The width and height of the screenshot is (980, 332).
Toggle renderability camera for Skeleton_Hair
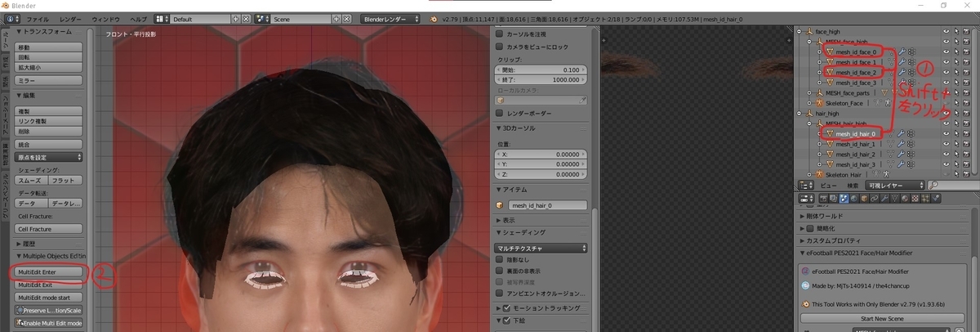coord(966,174)
